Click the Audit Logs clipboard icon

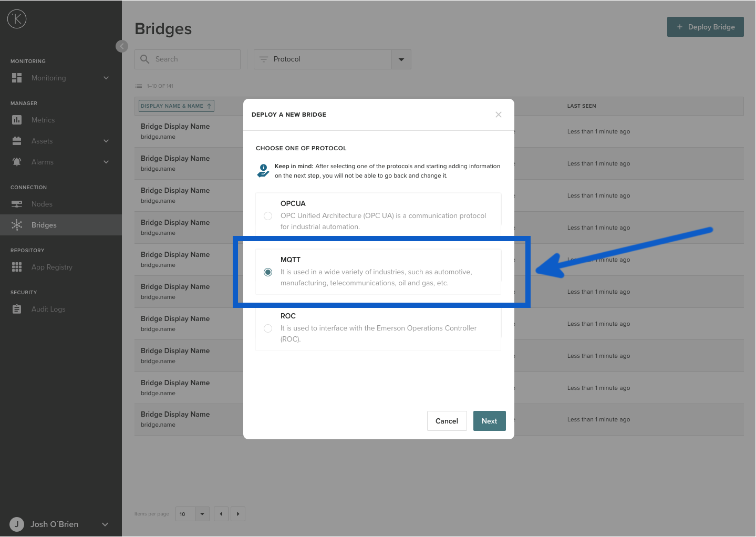pos(17,309)
